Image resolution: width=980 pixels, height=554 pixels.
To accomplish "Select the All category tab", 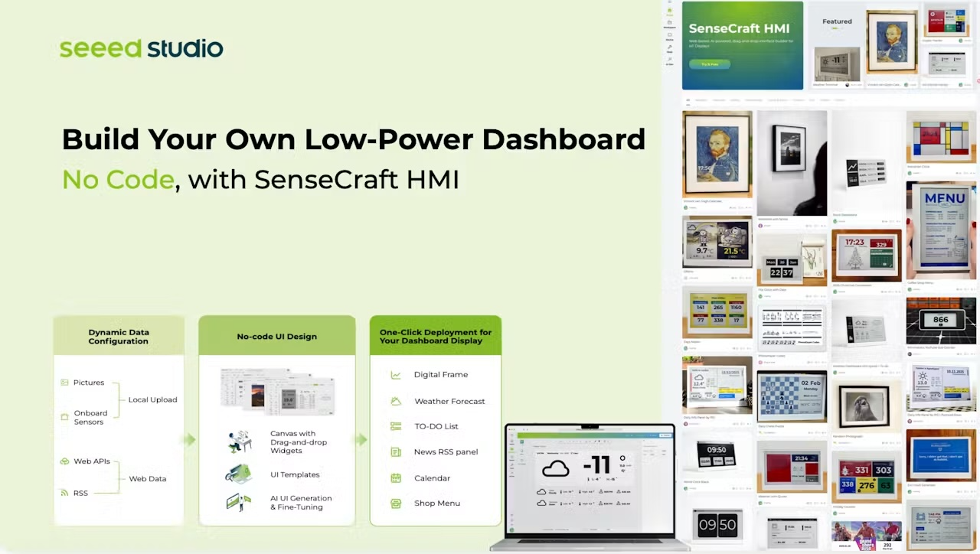I will (688, 100).
